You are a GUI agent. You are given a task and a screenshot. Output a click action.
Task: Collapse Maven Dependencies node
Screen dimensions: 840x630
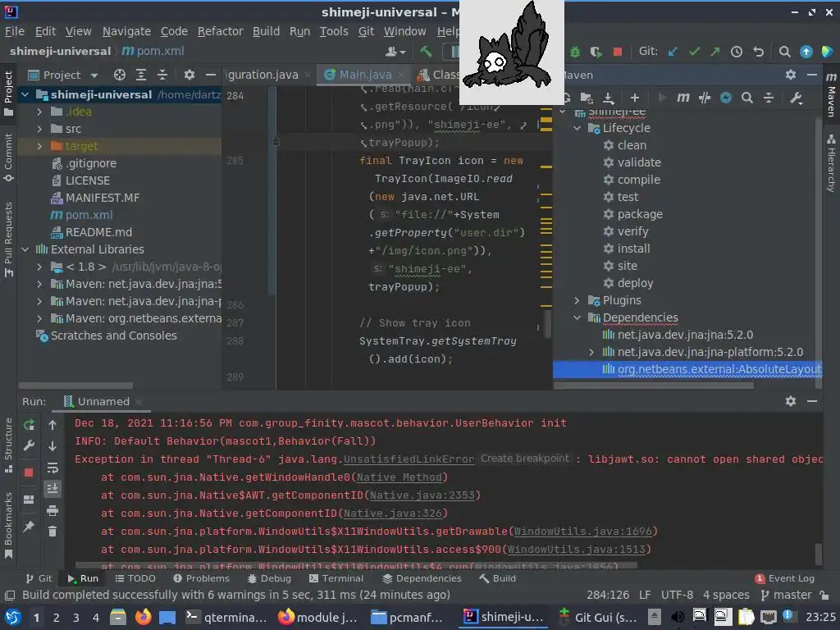pos(577,317)
